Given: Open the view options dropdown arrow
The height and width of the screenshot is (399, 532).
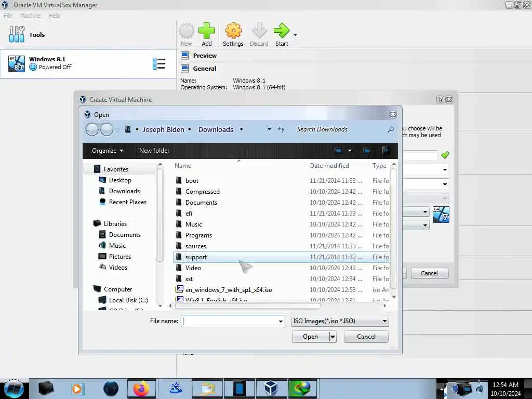Looking at the screenshot, I should pos(350,151).
